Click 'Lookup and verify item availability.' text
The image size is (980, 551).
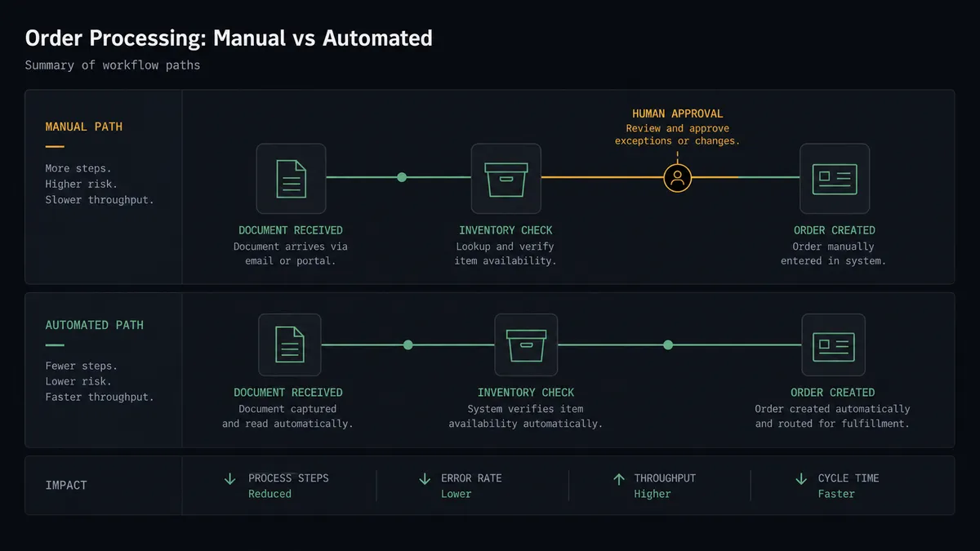tap(506, 254)
